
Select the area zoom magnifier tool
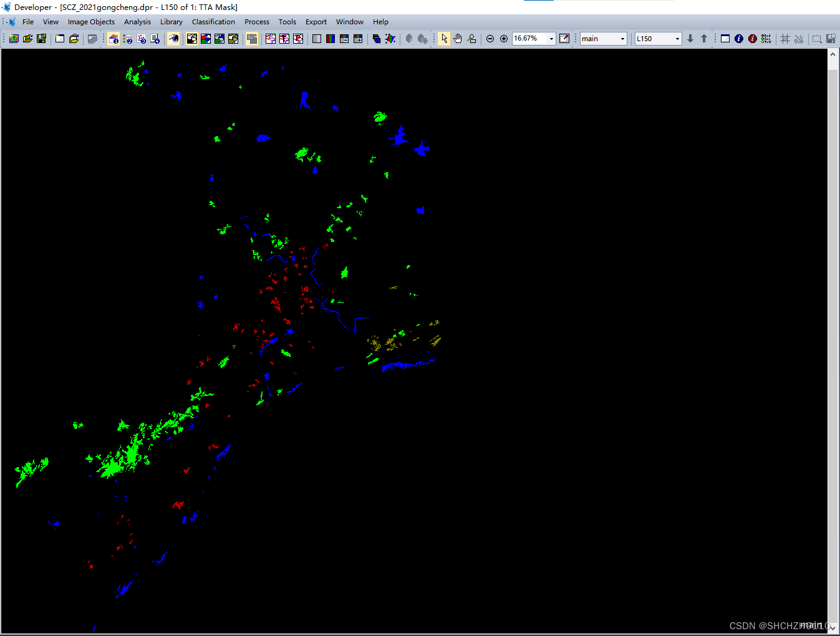471,39
